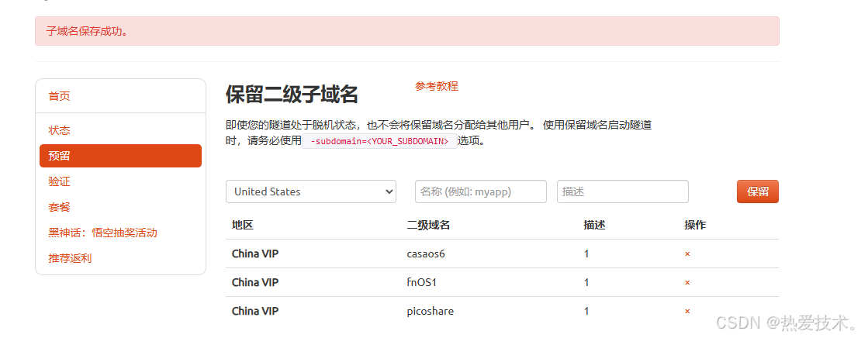This screenshot has width=868, height=338.
Task: Open the 验证 sidebar page
Action: tap(59, 181)
